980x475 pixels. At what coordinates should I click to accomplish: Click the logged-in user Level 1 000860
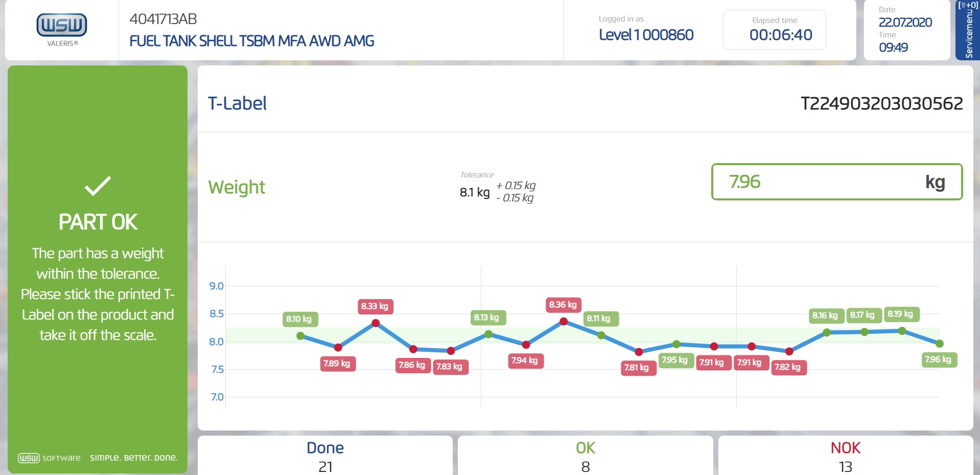[x=646, y=35]
